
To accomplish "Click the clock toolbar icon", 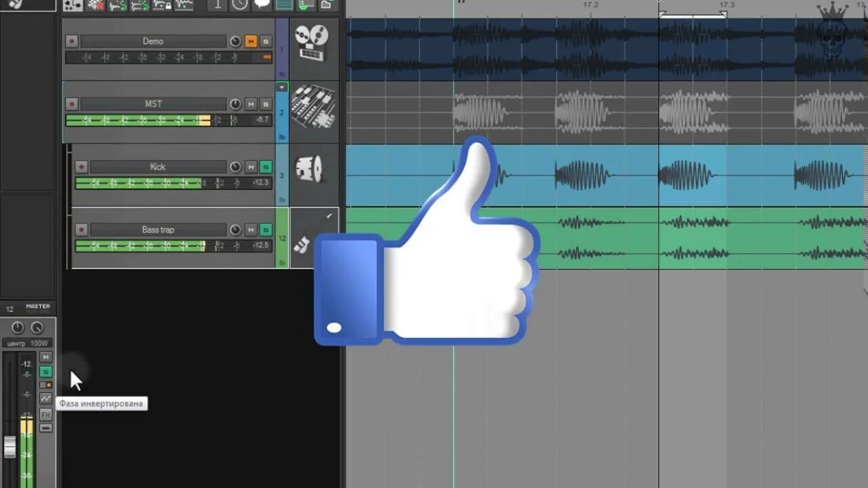I will click(x=239, y=5).
